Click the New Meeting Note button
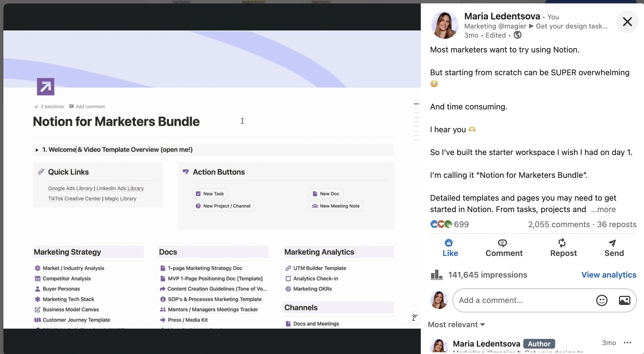This screenshot has height=354, width=644. tap(336, 206)
